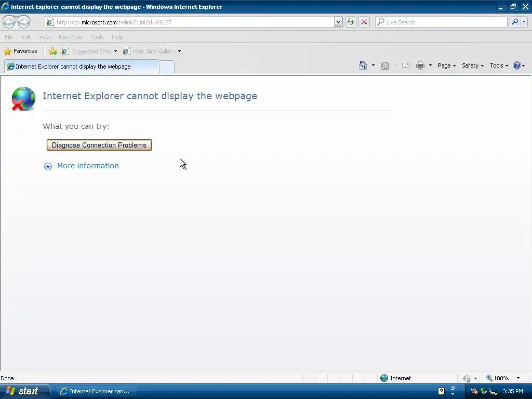Open the Help menu
The image size is (532, 399).
[117, 37]
